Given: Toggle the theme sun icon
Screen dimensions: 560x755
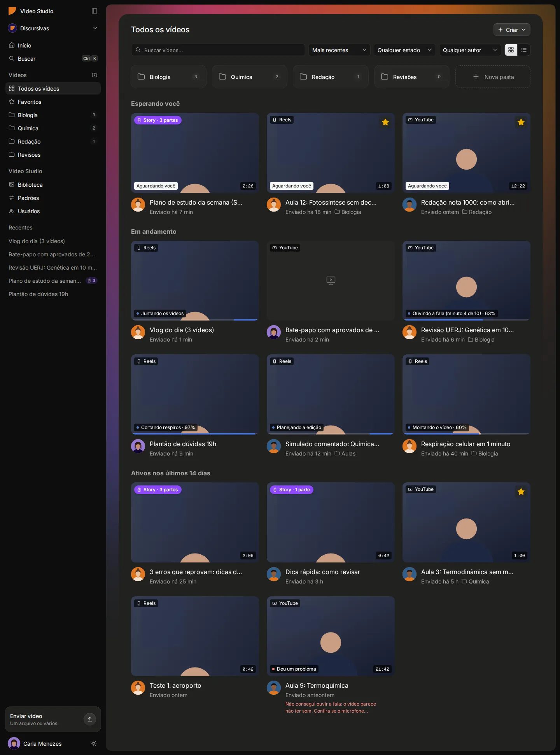Looking at the screenshot, I should (94, 743).
